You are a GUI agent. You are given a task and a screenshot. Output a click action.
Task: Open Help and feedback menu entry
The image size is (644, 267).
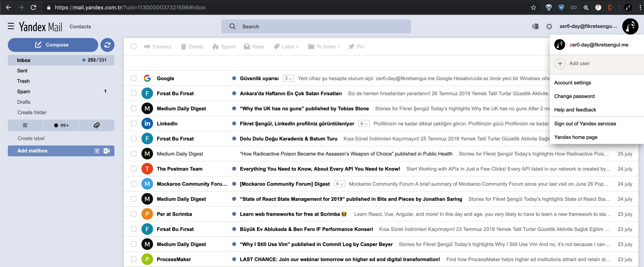575,110
